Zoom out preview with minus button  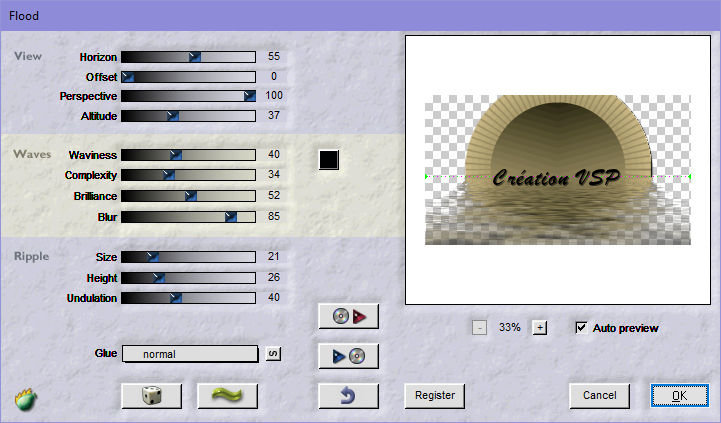point(479,328)
